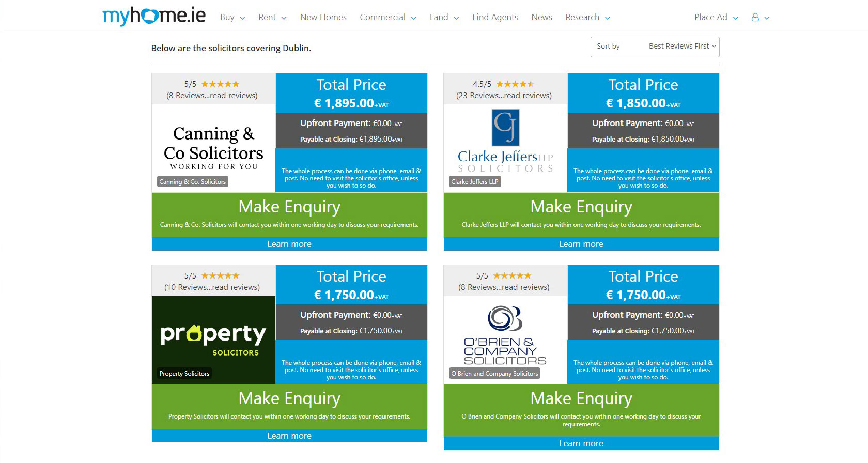
Task: Click the Clarke Jeffers LLP name tag
Action: point(475,182)
